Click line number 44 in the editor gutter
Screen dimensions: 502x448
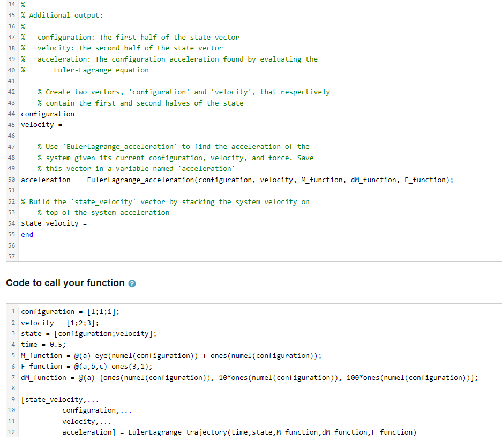coord(11,114)
